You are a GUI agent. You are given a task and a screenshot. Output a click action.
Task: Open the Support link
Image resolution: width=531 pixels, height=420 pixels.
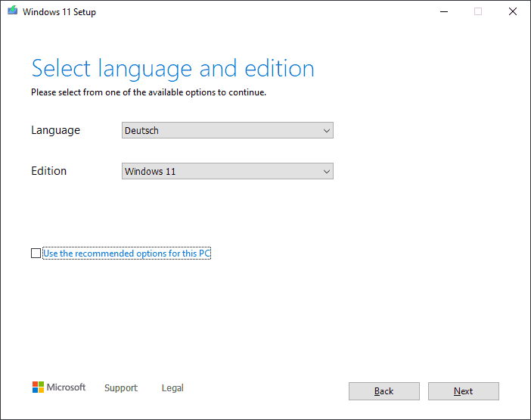121,388
